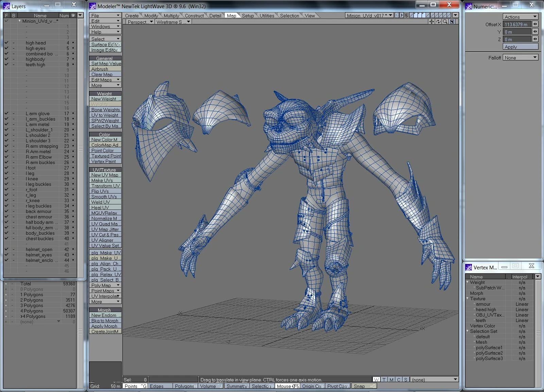Click the viewport pan (move) icon
This screenshot has width=544, height=392.
(x=431, y=22)
